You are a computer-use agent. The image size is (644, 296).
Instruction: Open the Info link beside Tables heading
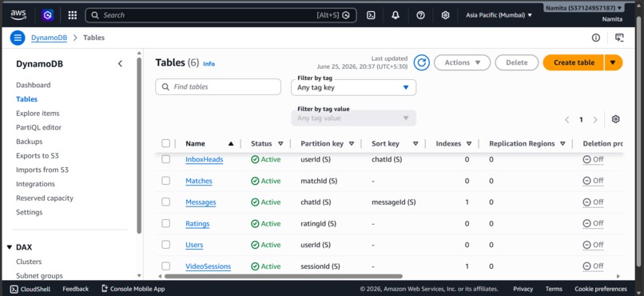(209, 64)
